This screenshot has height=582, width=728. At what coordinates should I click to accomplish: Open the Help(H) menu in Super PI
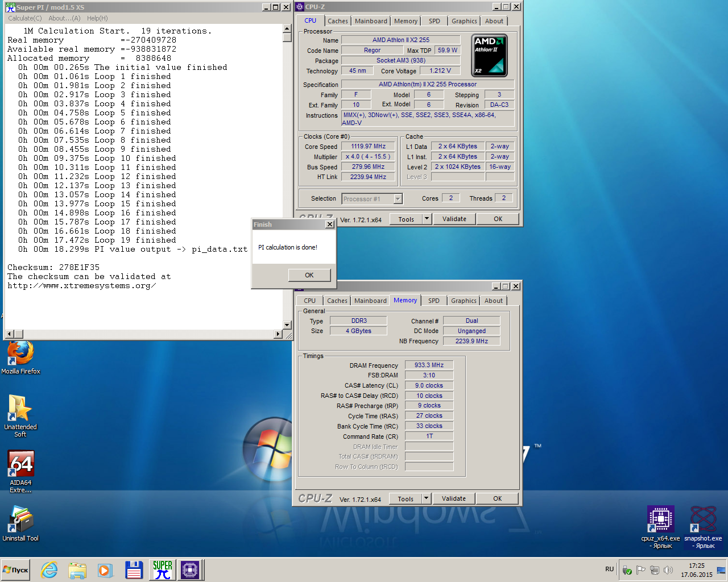[x=97, y=18]
